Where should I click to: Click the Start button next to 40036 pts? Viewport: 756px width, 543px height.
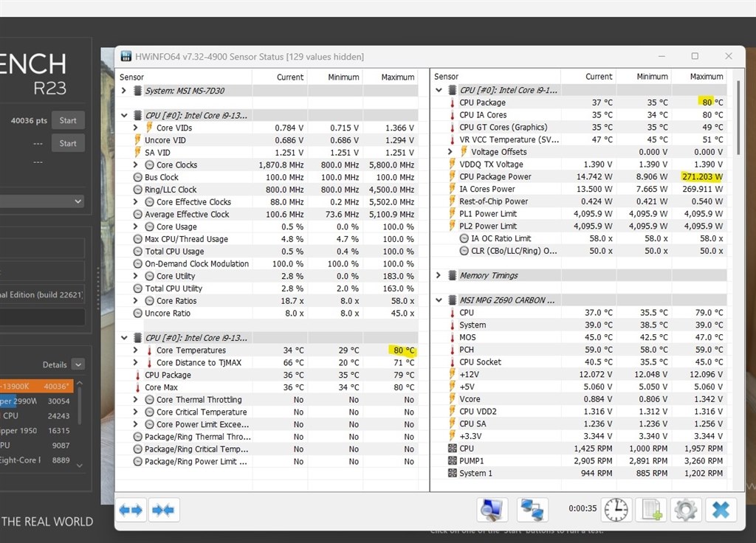pos(68,120)
